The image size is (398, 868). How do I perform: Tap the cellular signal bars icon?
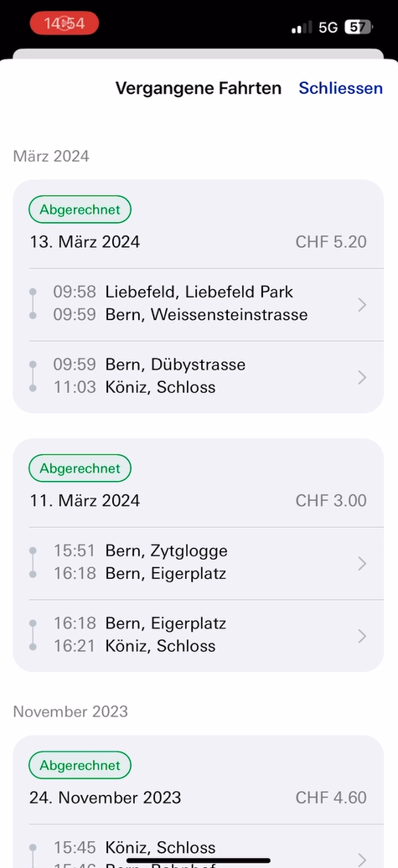(x=302, y=28)
